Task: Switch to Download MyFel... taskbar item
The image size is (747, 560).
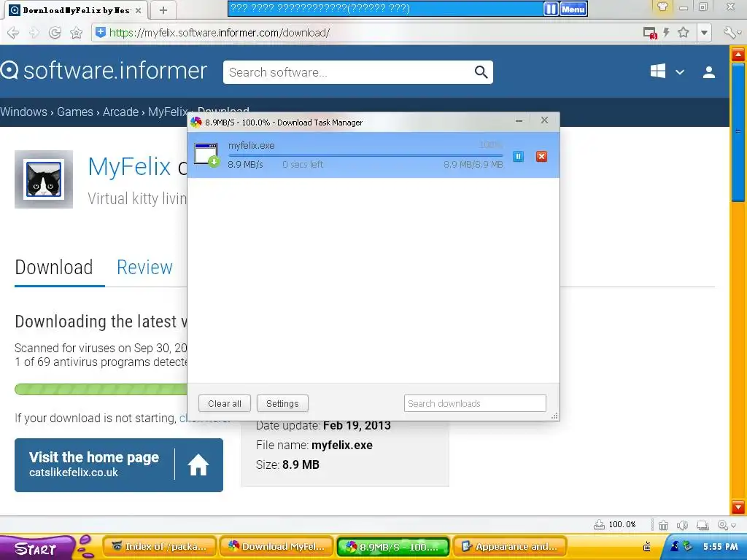Action: pyautogui.click(x=276, y=547)
